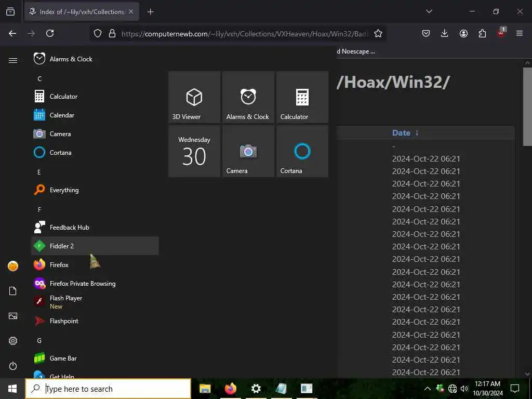The image size is (532, 399).
Task: Jump to letter E section header
Action: pos(39,172)
